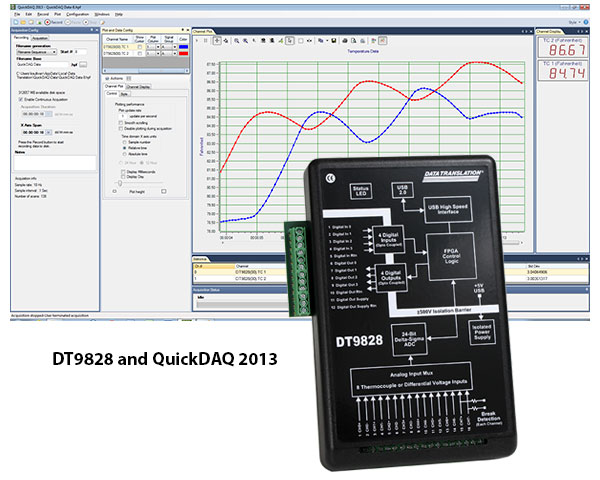Click the channel grid horizontal scrollbar
This screenshot has height=480, width=600.
[145, 71]
